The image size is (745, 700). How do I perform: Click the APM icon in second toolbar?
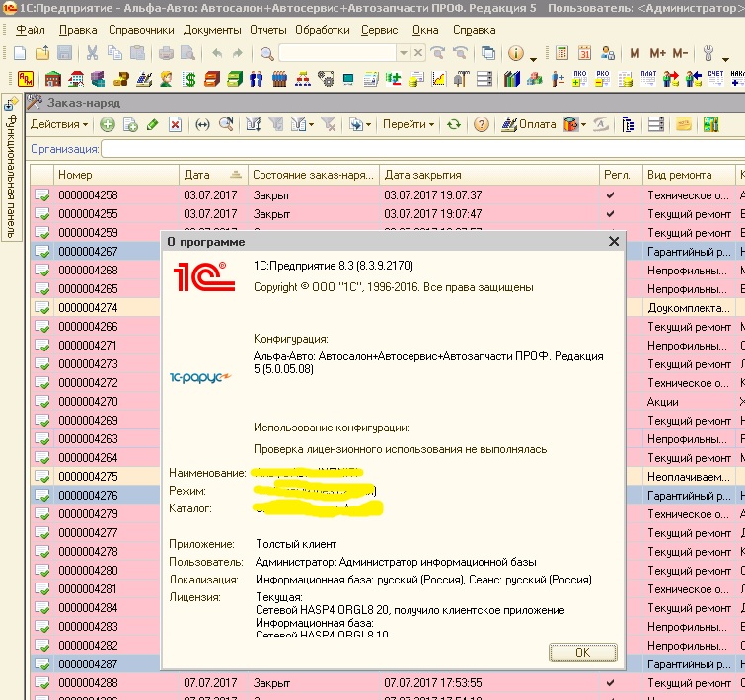[x=26, y=78]
